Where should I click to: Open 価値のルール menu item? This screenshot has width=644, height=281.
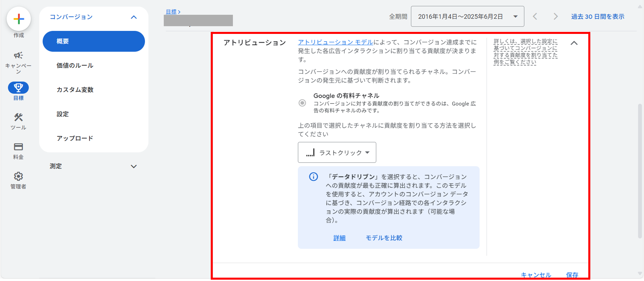75,65
